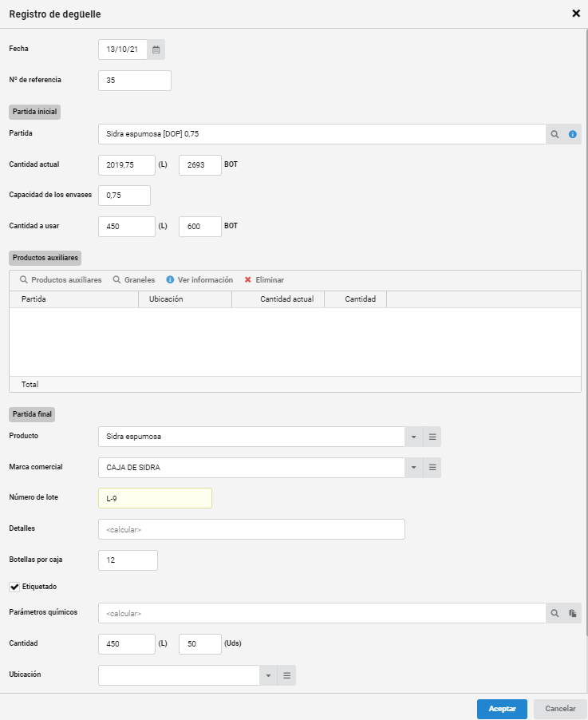This screenshot has width=588, height=720.
Task: Show info for the selected Partida
Action: point(572,134)
